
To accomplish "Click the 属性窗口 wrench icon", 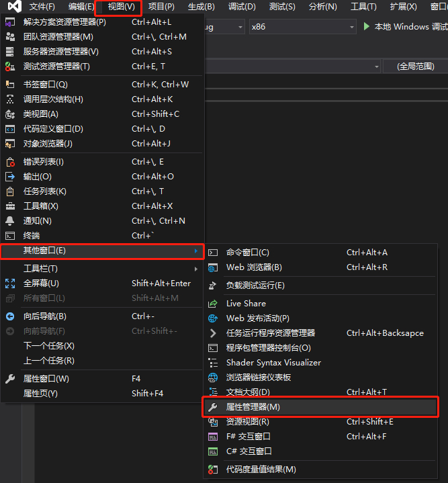I will 10,379.
